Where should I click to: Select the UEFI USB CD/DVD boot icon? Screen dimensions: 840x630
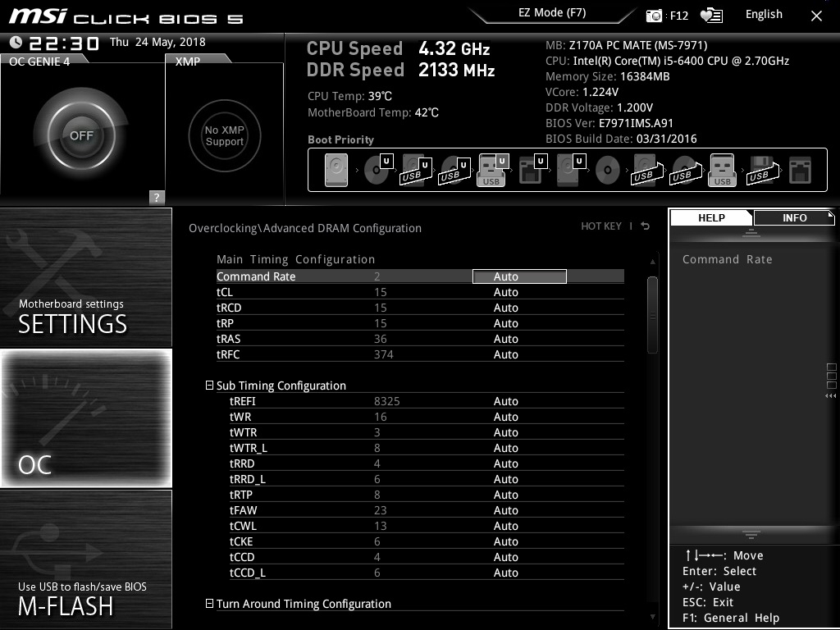tap(454, 171)
